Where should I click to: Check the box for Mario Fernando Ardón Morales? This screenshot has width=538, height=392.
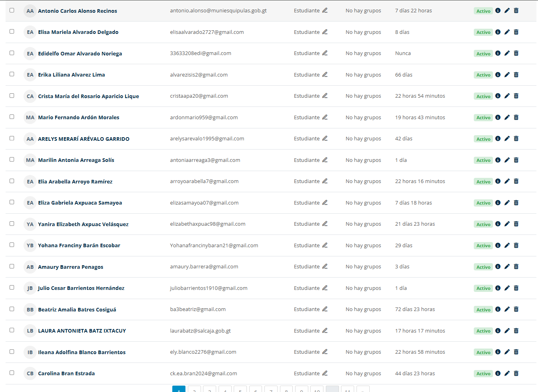[12, 117]
